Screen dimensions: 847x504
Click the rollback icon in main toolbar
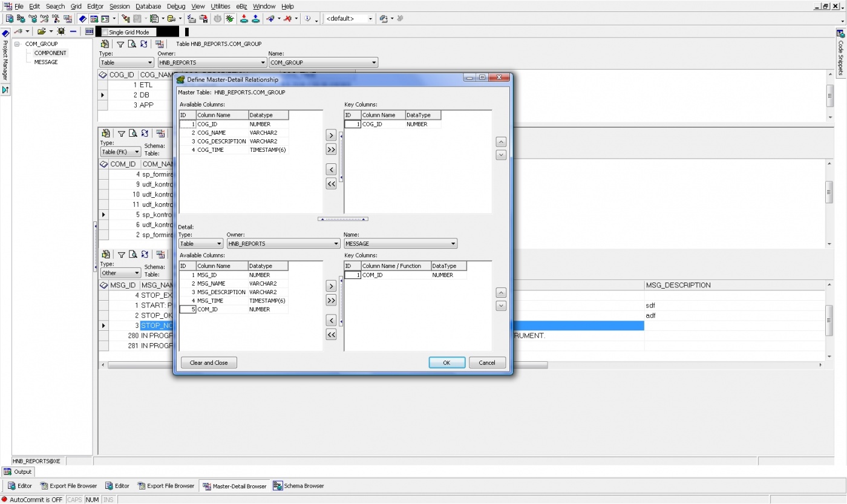[x=256, y=19]
